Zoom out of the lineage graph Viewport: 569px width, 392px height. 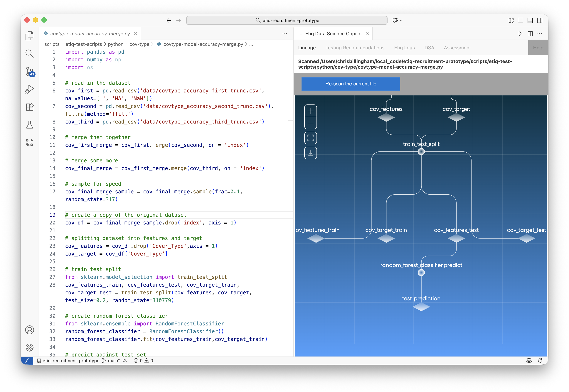310,123
